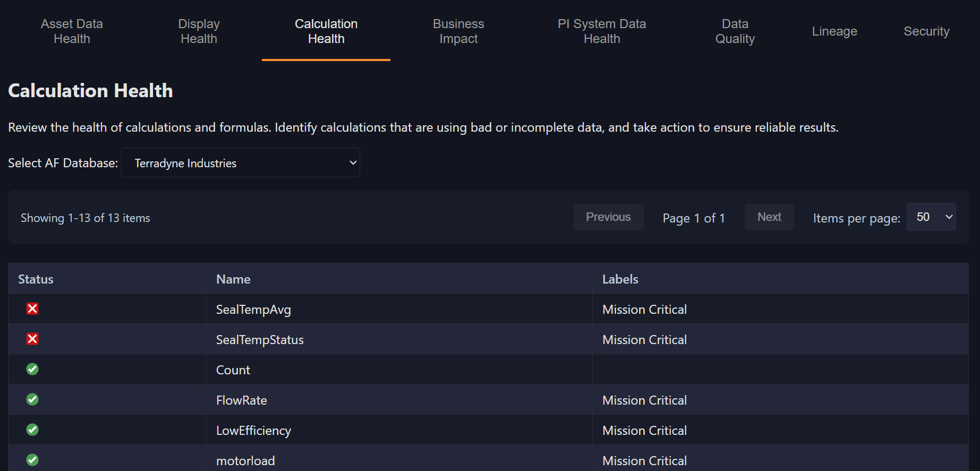Viewport: 980px width, 471px height.
Task: Open the Select AF Database dropdown
Action: (x=241, y=163)
